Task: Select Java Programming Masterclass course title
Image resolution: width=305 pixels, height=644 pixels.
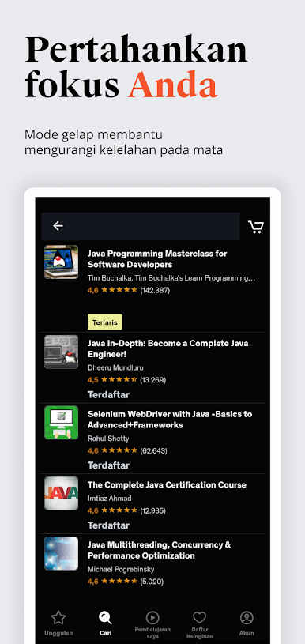Action: 157,259
